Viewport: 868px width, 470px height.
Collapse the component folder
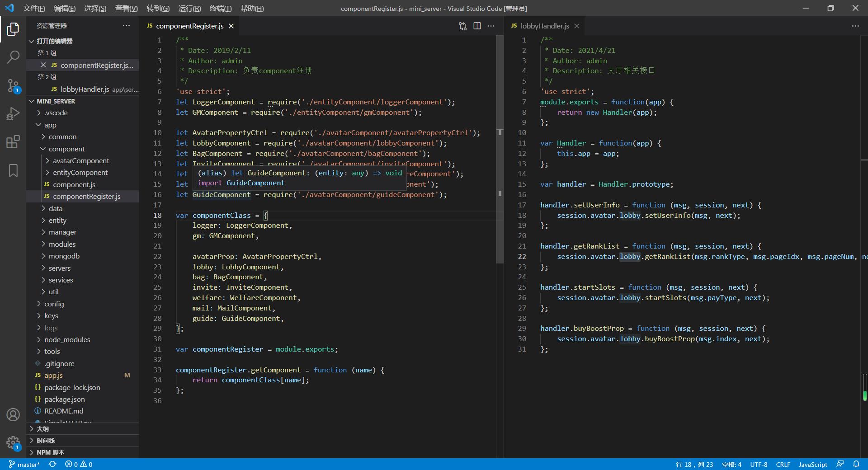click(x=82, y=149)
